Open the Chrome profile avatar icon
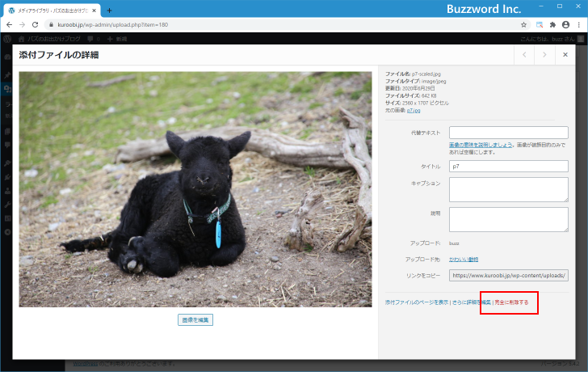The height and width of the screenshot is (372, 588). [565, 25]
